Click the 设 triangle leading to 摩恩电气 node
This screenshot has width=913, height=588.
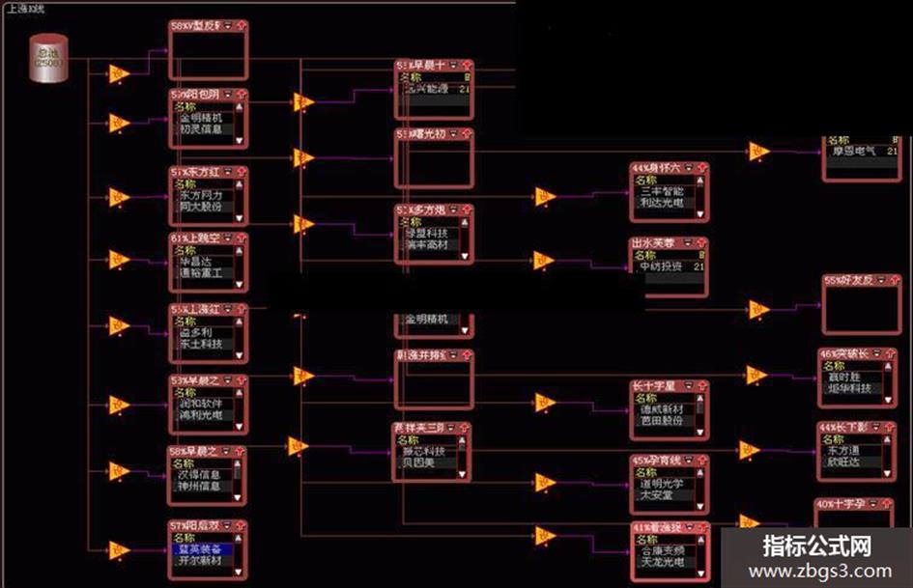pos(759,152)
